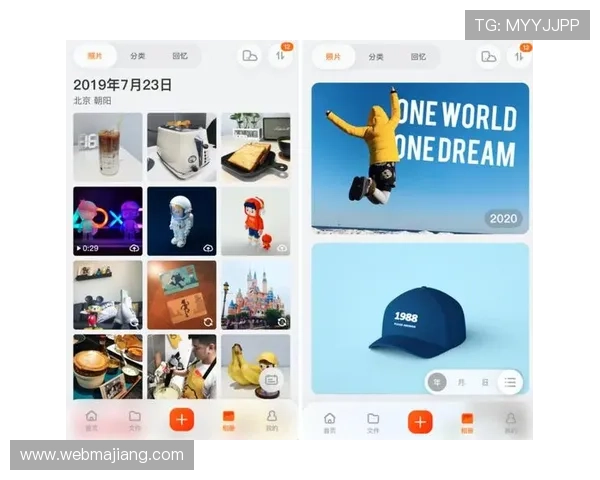Open 我的 profile on right phone

tap(510, 423)
